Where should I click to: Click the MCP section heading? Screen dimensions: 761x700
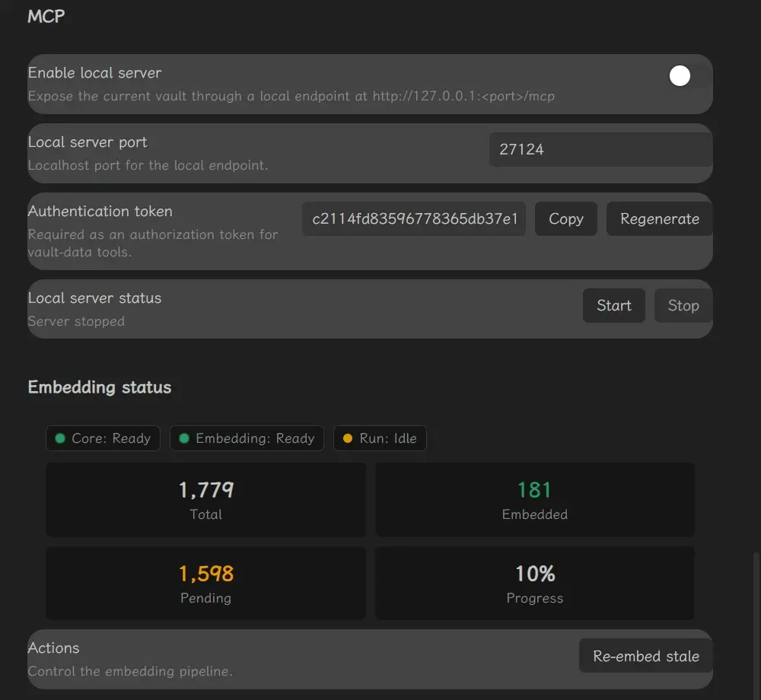pos(46,17)
